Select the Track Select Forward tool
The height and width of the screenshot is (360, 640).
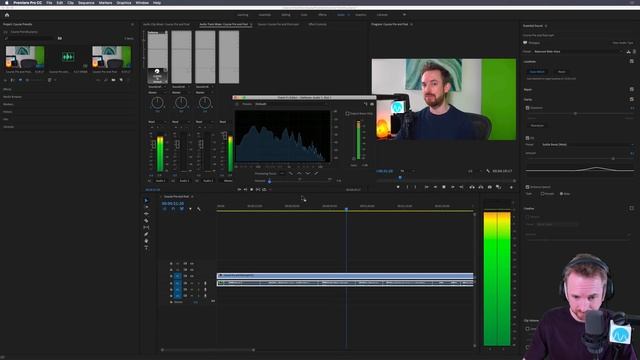point(146,207)
